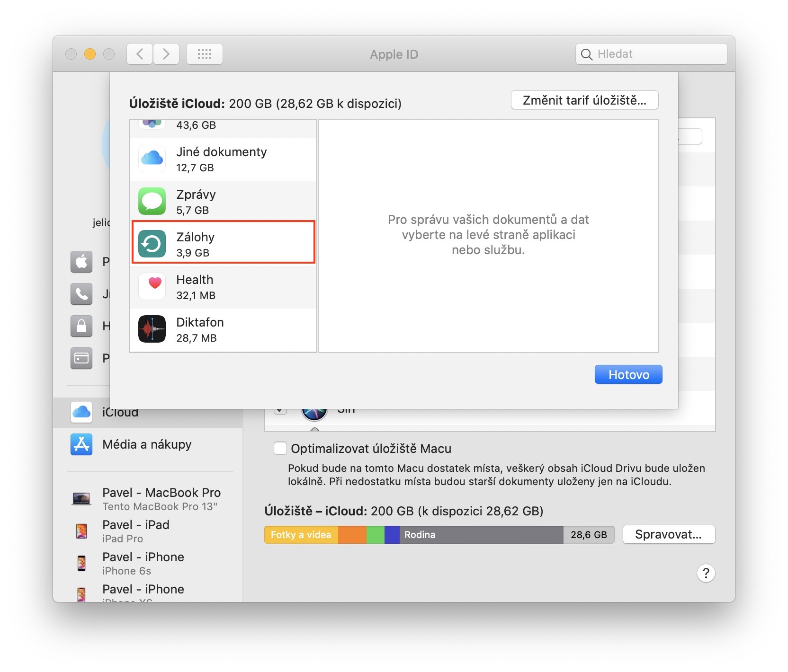Select the Diktafon 28,7 MB row
Viewport: 788px width, 672px height.
223,330
